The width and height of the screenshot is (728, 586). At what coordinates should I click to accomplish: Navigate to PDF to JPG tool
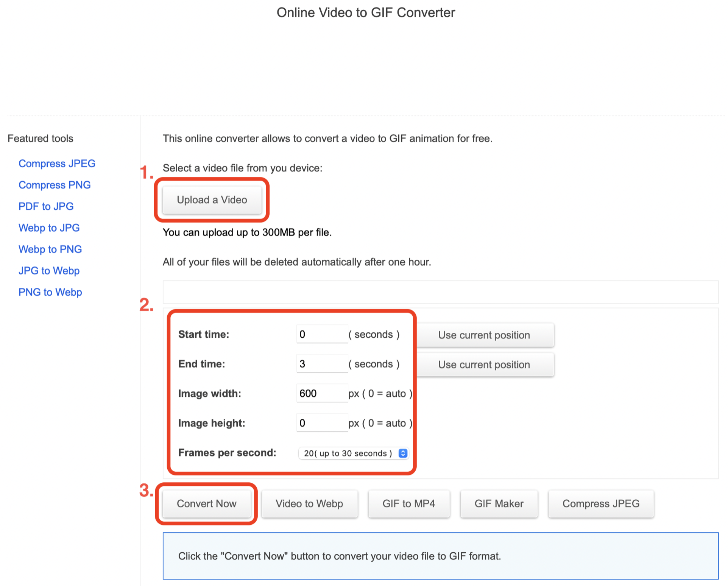coord(46,206)
